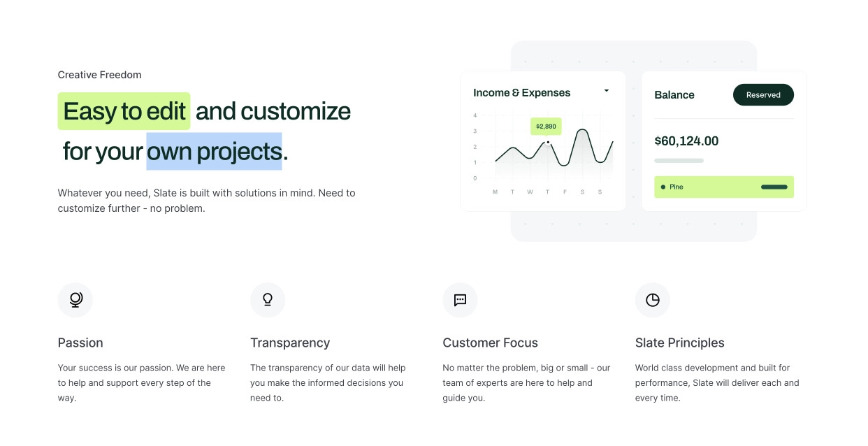This screenshot has height=446, width=868.
Task: Click the pie chart icon for Slate Principles
Action: pyautogui.click(x=652, y=300)
